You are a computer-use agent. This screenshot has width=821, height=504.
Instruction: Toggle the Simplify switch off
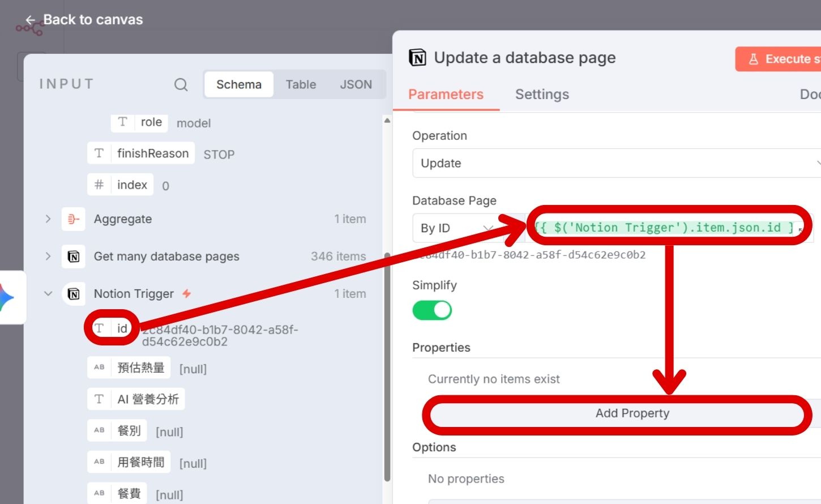432,310
